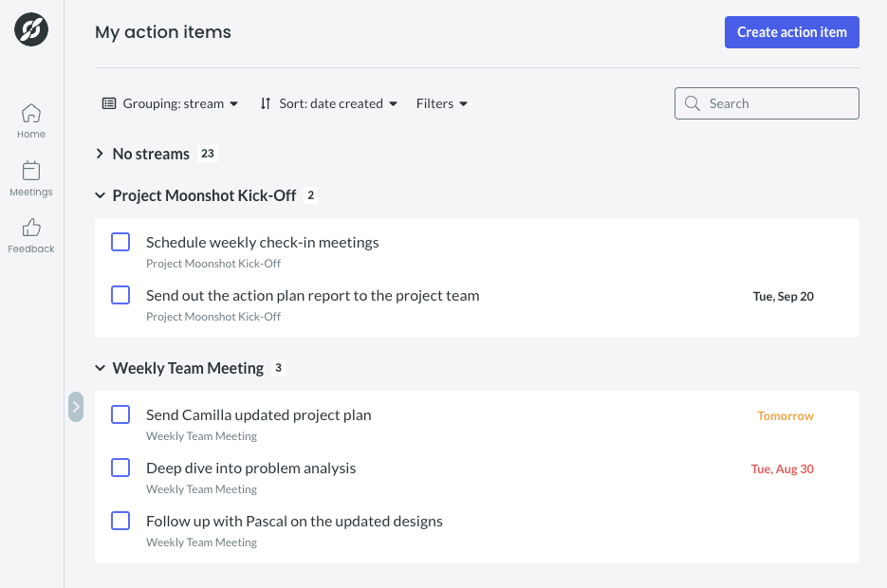Open the Sort: date created dropdown
887x588 pixels.
tap(328, 103)
